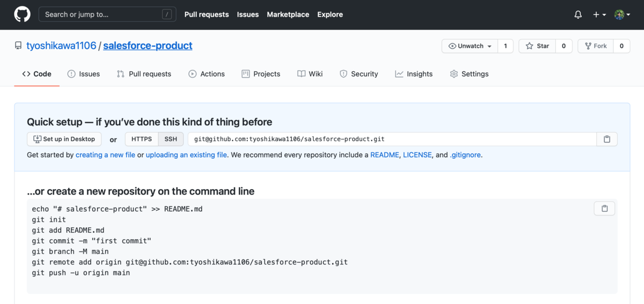
Task: Open the notifications bell
Action: click(x=578, y=15)
